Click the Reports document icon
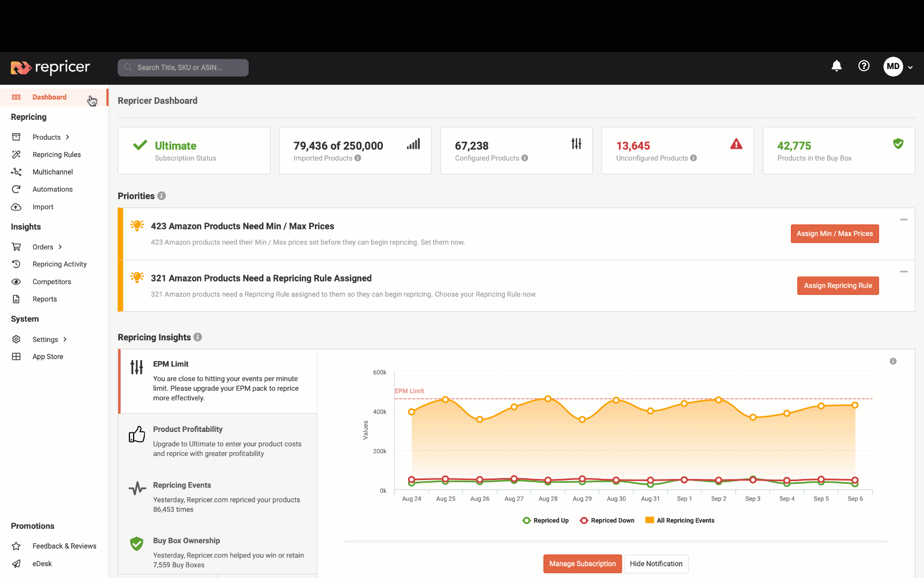The image size is (924, 578). coord(16,299)
